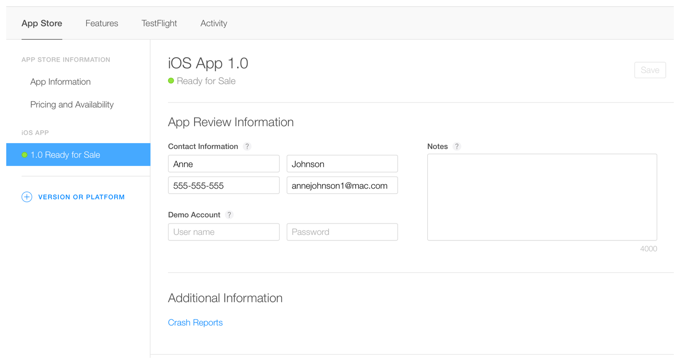Open the Contact Information help icon

click(x=247, y=146)
